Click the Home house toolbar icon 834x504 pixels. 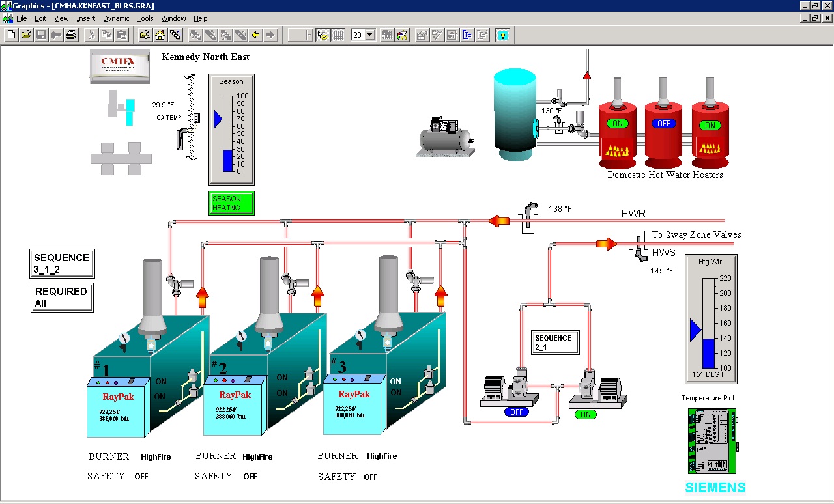(x=160, y=35)
